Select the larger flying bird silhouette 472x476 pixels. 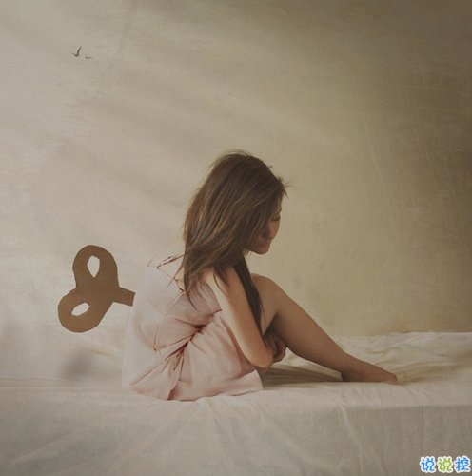77,51
